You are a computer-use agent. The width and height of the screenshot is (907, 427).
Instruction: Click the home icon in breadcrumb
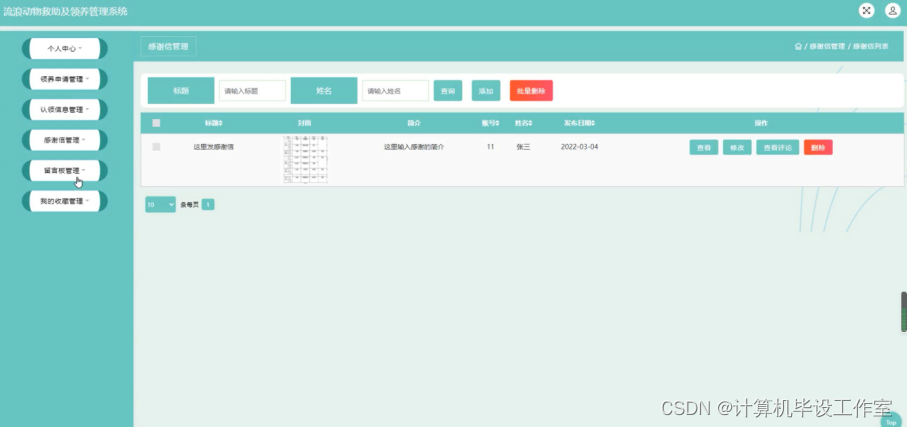798,46
